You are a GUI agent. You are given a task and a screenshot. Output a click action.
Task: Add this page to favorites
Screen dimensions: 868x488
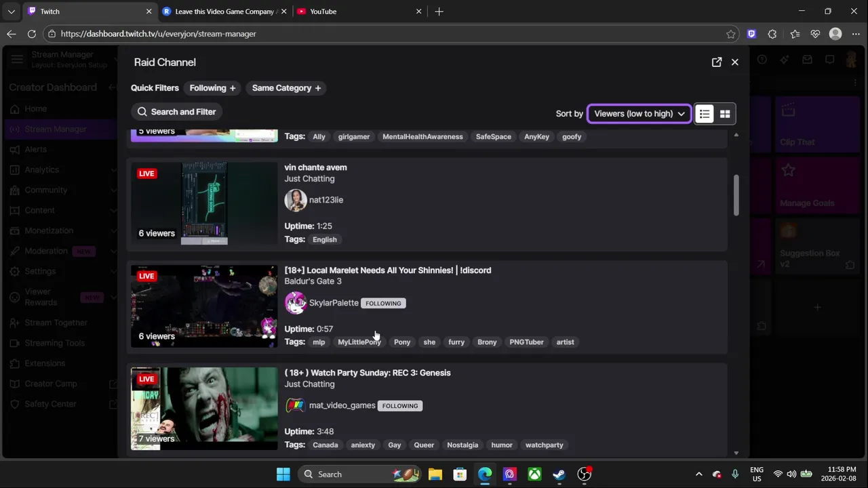pos(730,34)
